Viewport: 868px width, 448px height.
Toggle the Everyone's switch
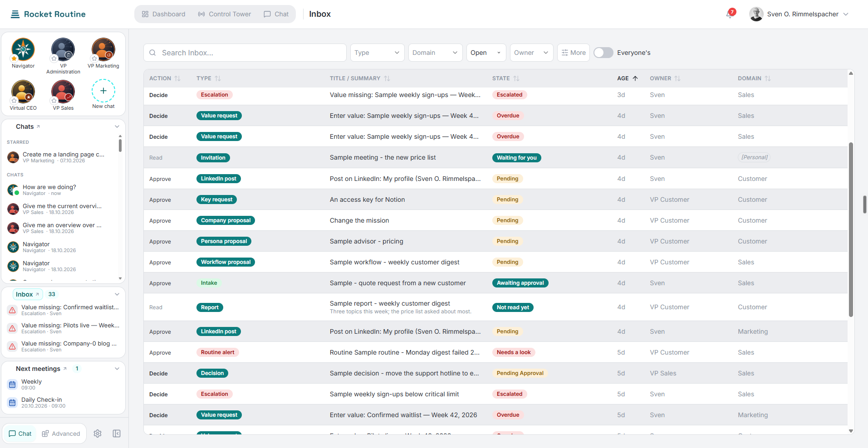(x=603, y=53)
